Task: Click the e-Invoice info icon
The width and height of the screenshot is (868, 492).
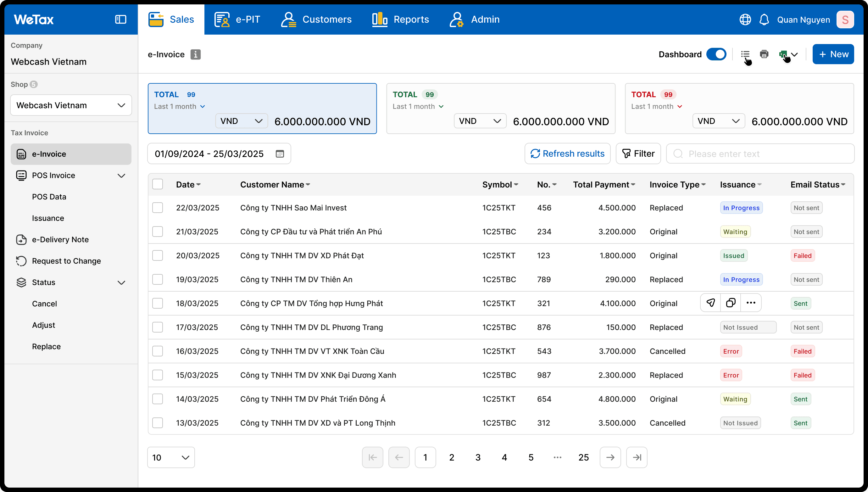Action: [195, 54]
